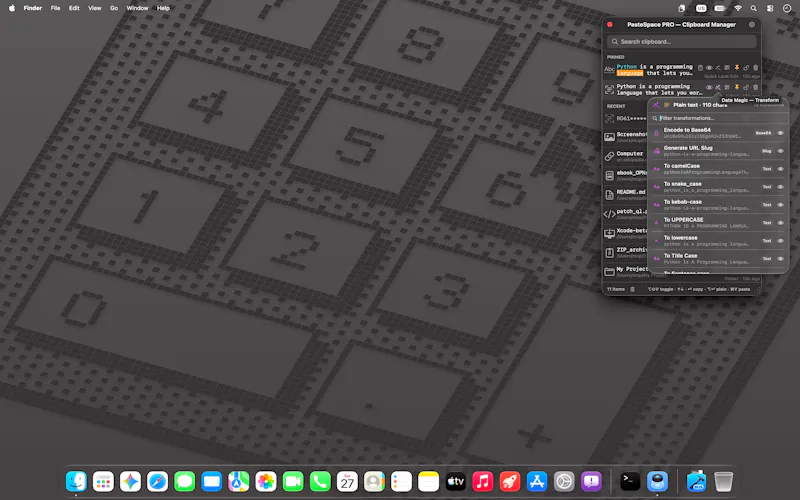Click the PasteSpace clipboard menu bar icon
Screen dimensions: 800x500
coord(682,8)
